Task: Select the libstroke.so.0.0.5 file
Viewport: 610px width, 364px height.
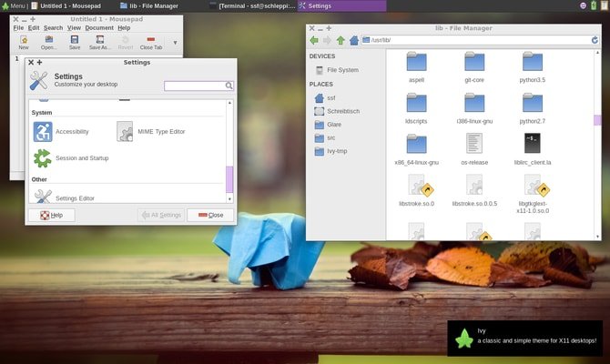Action: coord(474,190)
